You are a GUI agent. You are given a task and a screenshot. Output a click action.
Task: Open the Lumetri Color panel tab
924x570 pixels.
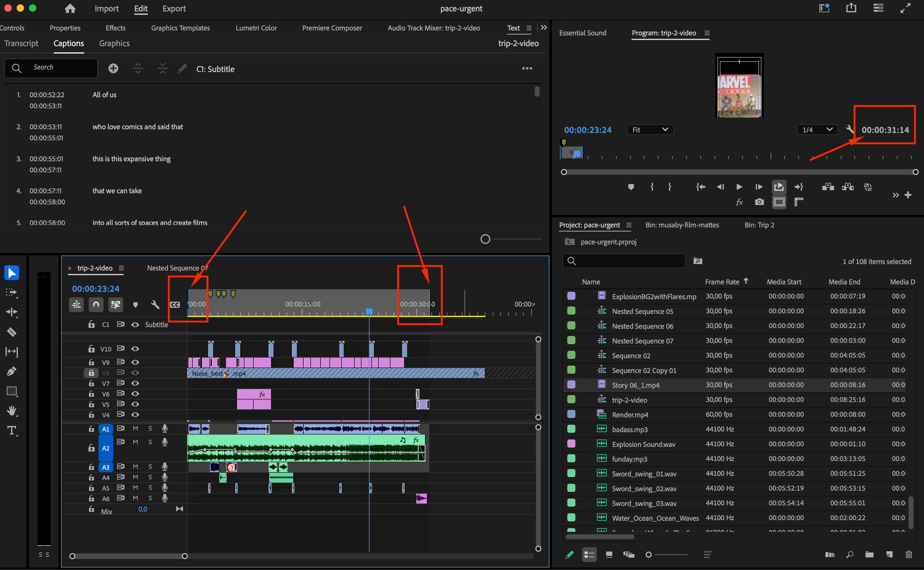click(x=256, y=28)
